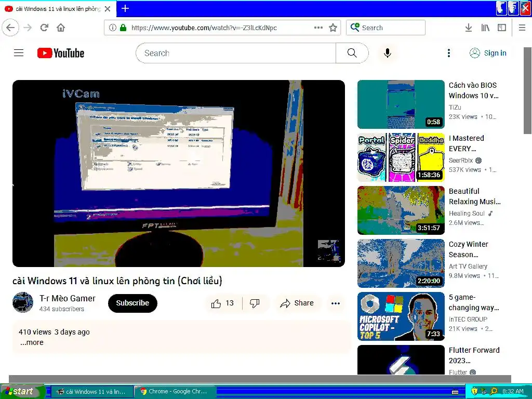Open the T-r Mèo Gamer channel name link
Image resolution: width=532 pixels, height=399 pixels.
coord(67,298)
